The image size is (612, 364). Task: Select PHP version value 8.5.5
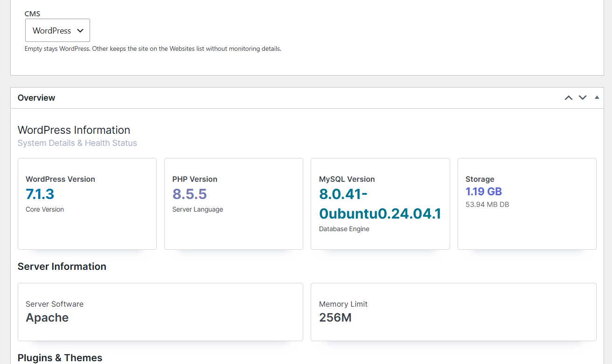189,194
